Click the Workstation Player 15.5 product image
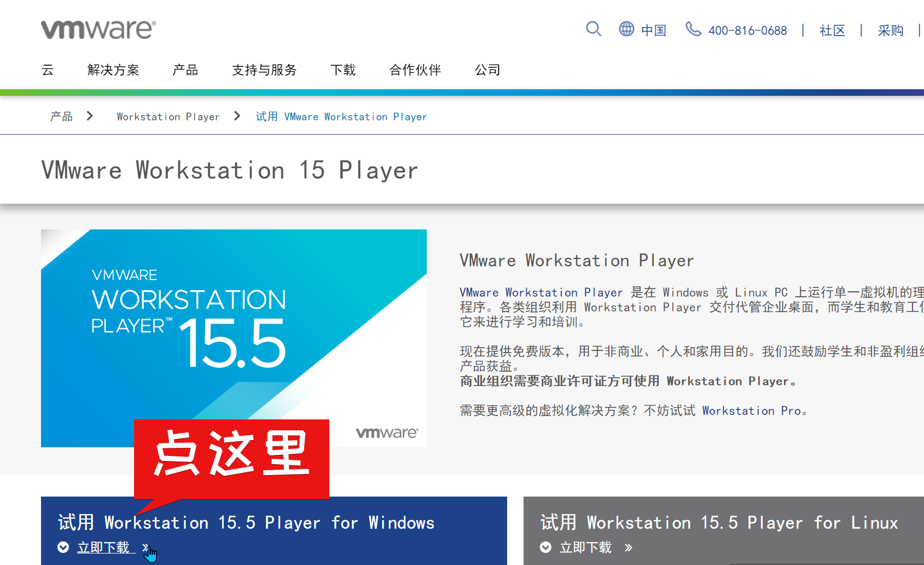 234,338
